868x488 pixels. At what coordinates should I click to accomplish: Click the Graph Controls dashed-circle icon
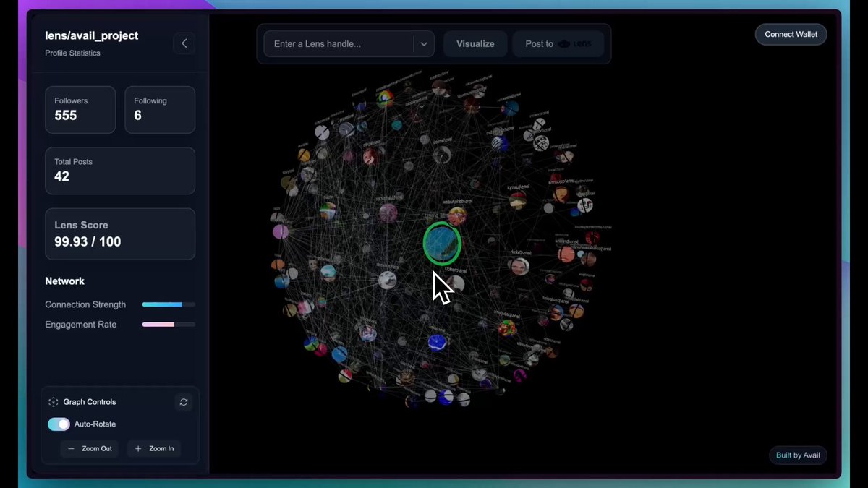tap(53, 402)
